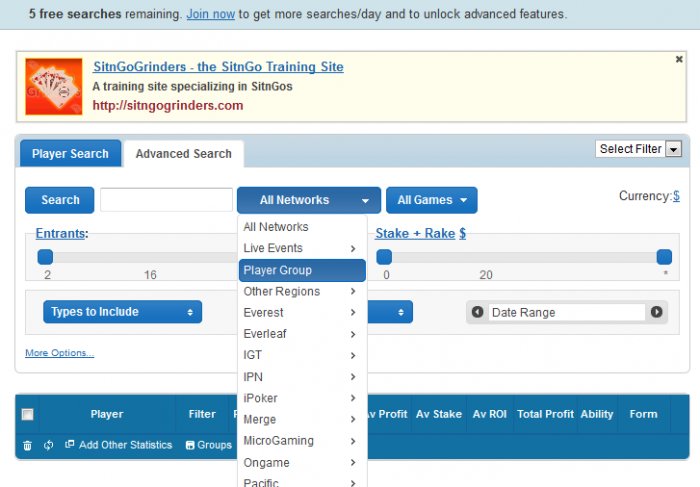700x487 pixels.
Task: Click Date Range next arrow
Action: pos(657,312)
